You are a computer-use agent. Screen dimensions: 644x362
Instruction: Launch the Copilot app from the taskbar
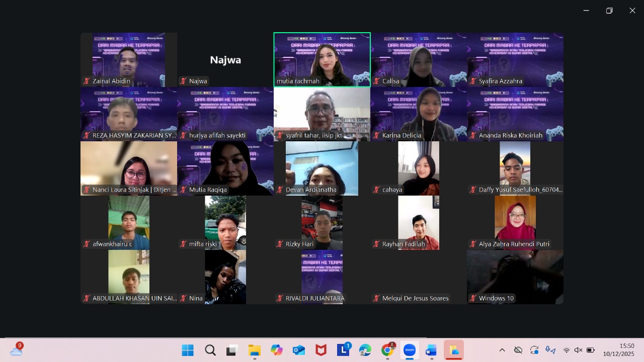click(x=277, y=350)
